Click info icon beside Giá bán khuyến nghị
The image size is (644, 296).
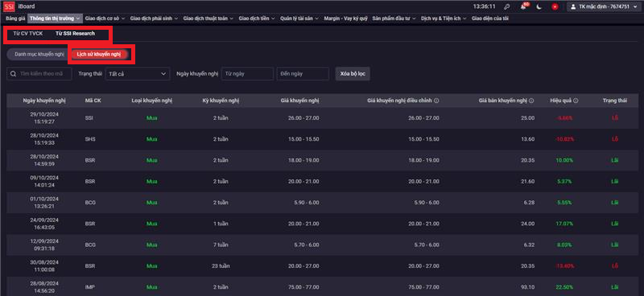click(531, 101)
